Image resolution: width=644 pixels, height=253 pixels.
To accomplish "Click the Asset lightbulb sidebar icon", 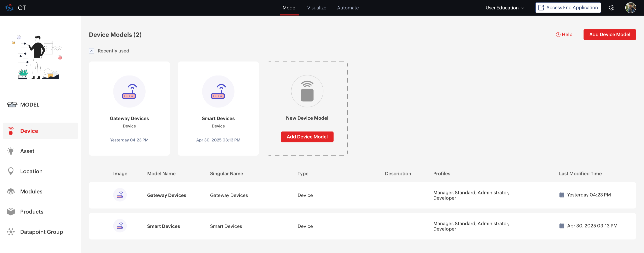I will click(11, 151).
